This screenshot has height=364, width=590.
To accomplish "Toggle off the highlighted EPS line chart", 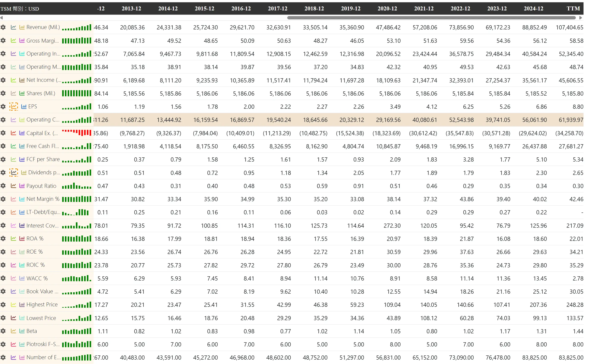I will [x=14, y=106].
